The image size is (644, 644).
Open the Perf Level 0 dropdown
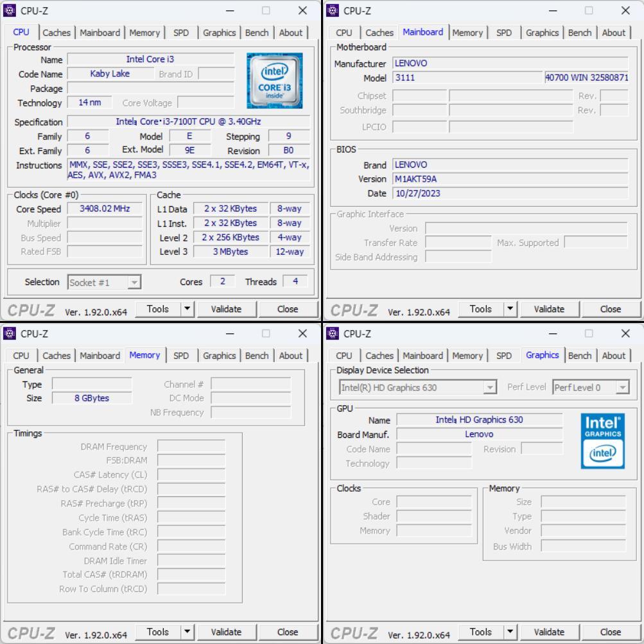[x=622, y=387]
